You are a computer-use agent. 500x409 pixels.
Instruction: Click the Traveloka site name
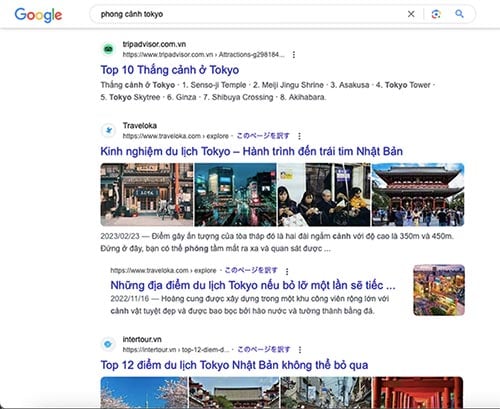point(140,126)
